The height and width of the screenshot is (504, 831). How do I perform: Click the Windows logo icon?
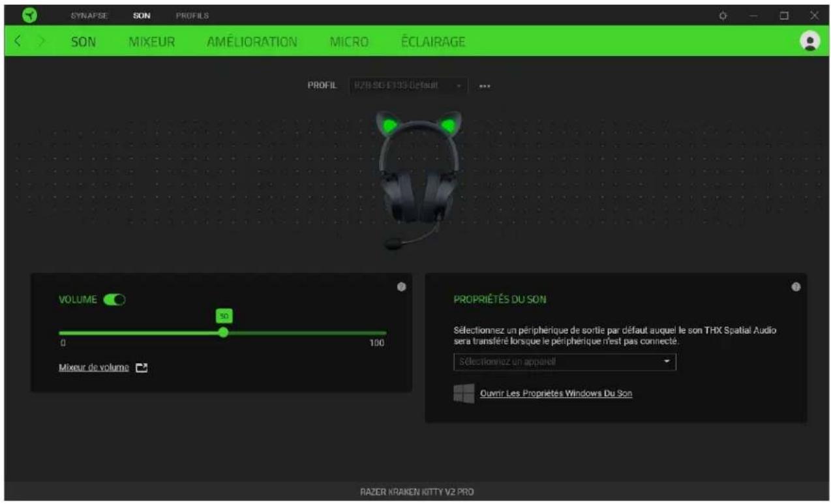(464, 393)
